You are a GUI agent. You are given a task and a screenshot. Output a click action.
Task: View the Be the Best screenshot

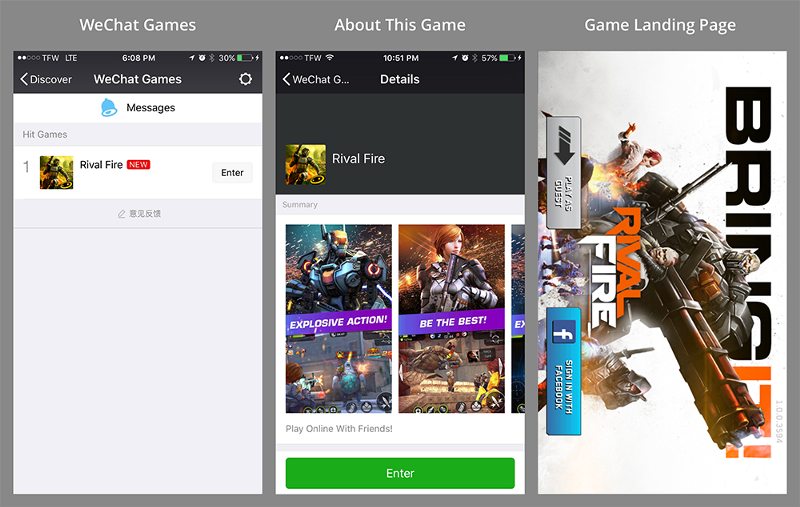451,318
